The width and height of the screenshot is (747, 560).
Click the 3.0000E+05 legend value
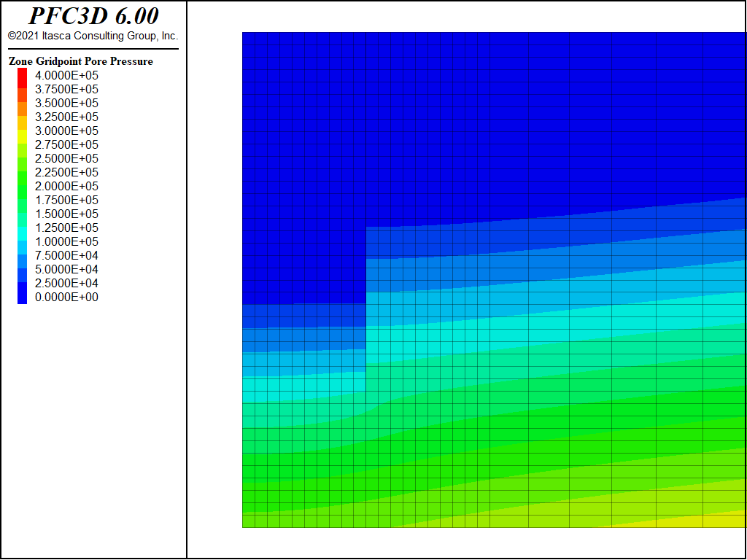[66, 131]
